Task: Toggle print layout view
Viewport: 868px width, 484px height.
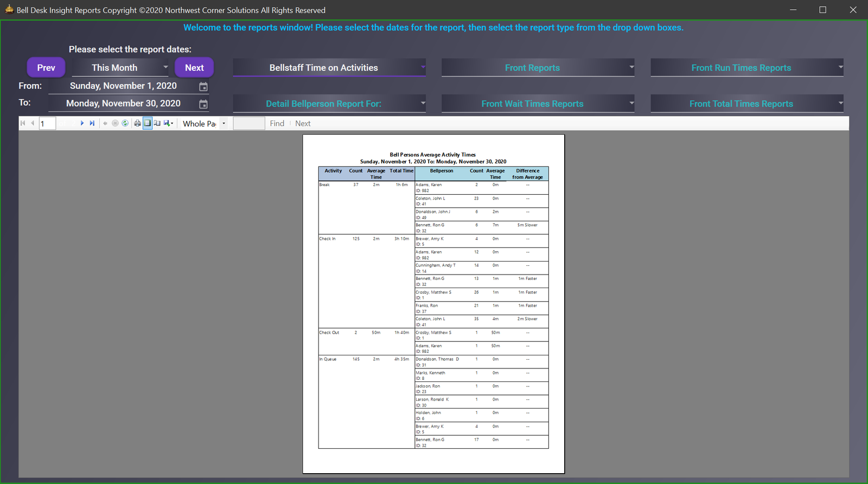Action: click(148, 123)
